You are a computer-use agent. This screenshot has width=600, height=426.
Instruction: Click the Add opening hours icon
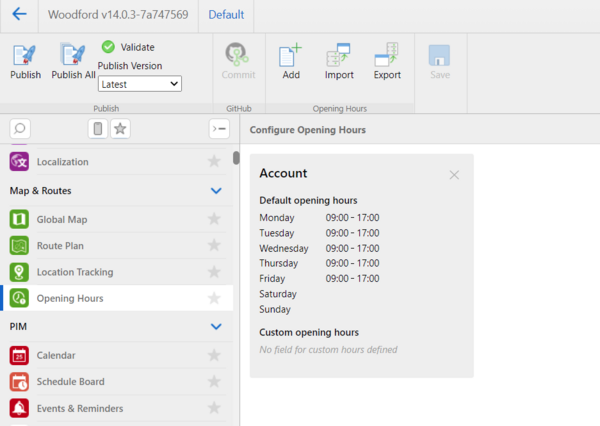tap(291, 56)
